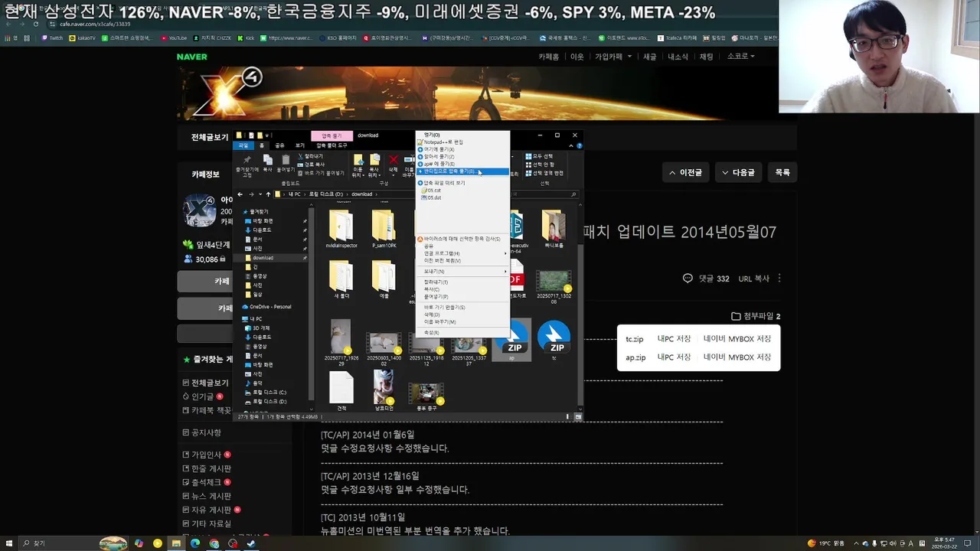Image resolution: width=980 pixels, height=551 pixels.
Task: Click '네이버 MYBOX 저장' for ap.zip
Action: pos(737,357)
